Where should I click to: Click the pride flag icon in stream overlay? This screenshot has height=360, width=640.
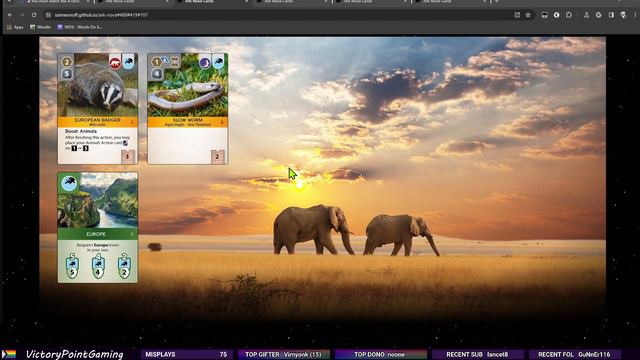(x=9, y=354)
